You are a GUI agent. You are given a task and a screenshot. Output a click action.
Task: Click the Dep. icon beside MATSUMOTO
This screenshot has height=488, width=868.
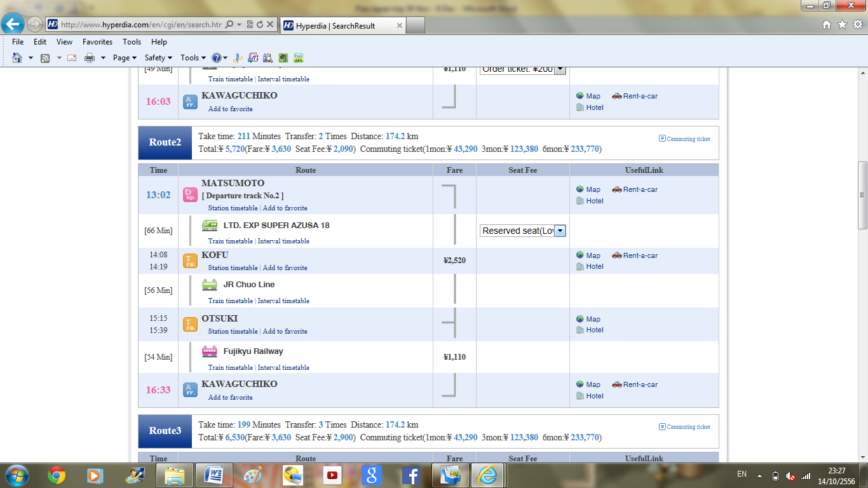[x=191, y=195]
